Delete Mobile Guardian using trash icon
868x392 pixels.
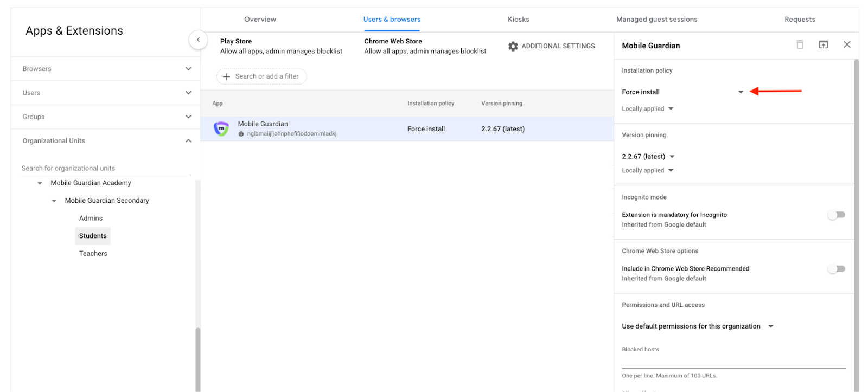click(800, 44)
